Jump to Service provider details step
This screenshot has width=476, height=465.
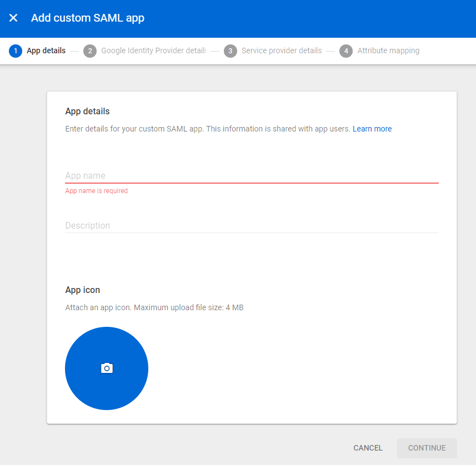click(x=282, y=51)
